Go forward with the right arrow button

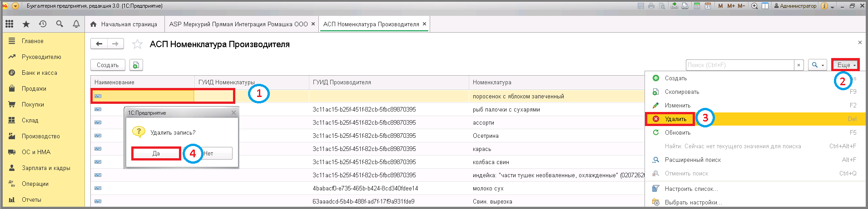tap(115, 44)
